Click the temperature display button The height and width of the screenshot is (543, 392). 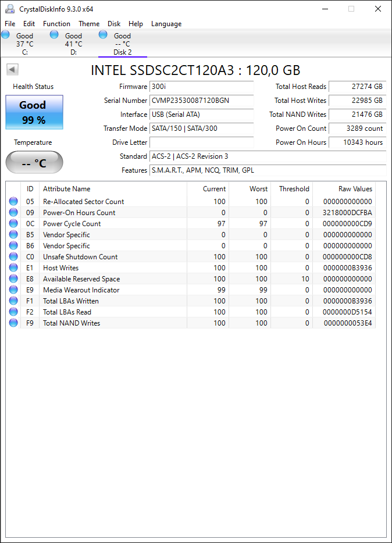point(34,162)
